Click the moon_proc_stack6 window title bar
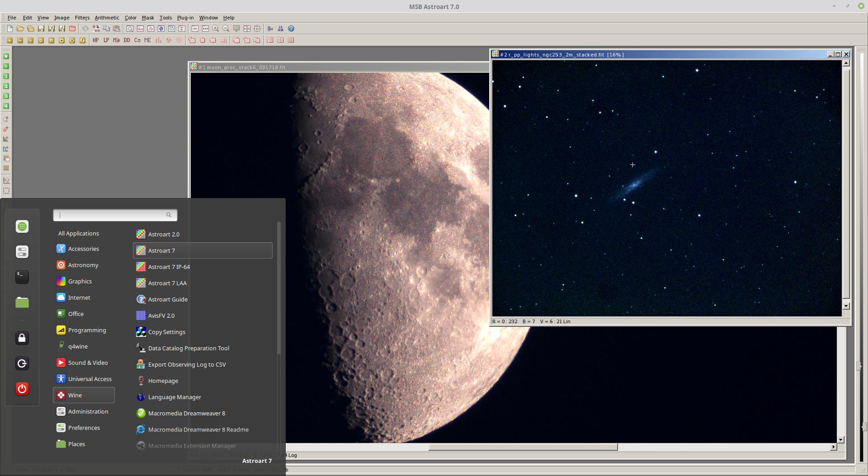Image resolution: width=868 pixels, height=476 pixels. pyautogui.click(x=339, y=67)
